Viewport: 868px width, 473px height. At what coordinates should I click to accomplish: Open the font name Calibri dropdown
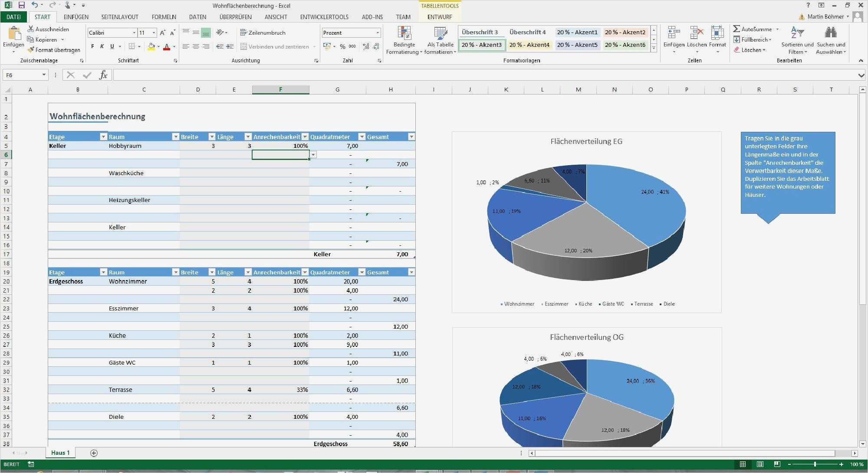134,33
